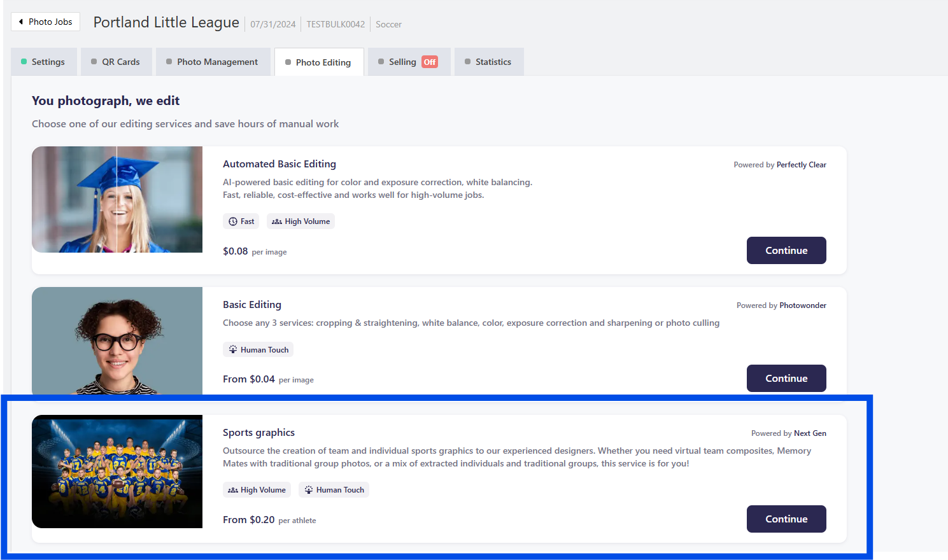The image size is (948, 560).
Task: Continue with Automated Basic Editing
Action: (786, 251)
